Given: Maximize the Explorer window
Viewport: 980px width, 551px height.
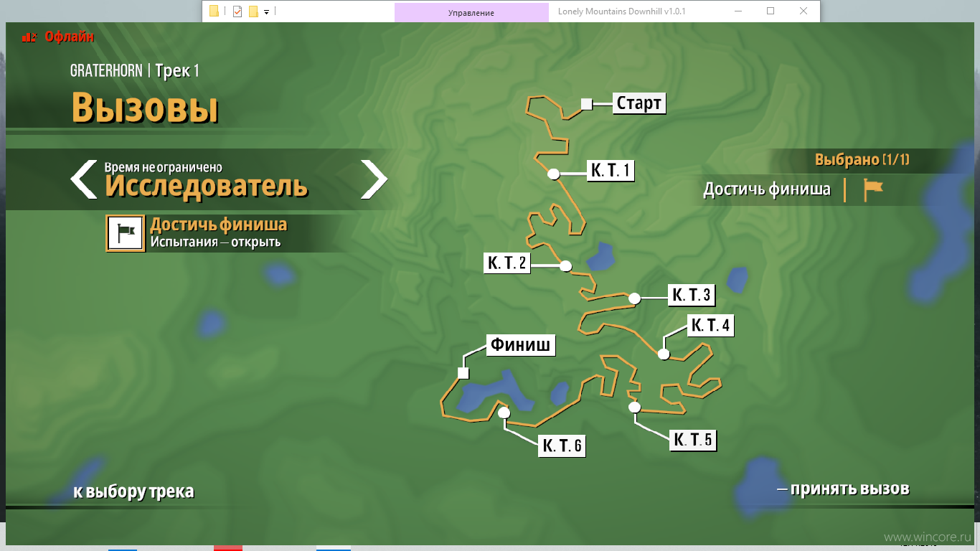Looking at the screenshot, I should [771, 11].
